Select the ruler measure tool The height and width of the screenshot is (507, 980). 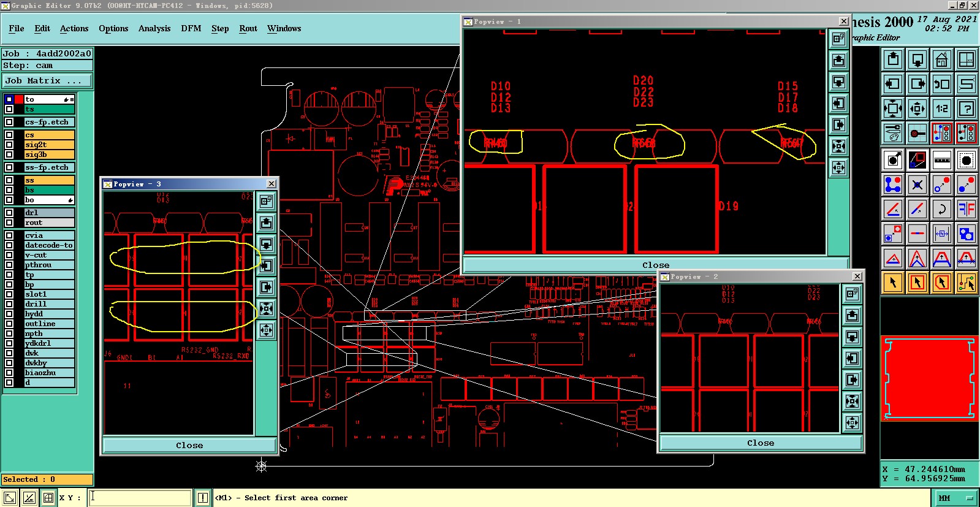pos(942,160)
